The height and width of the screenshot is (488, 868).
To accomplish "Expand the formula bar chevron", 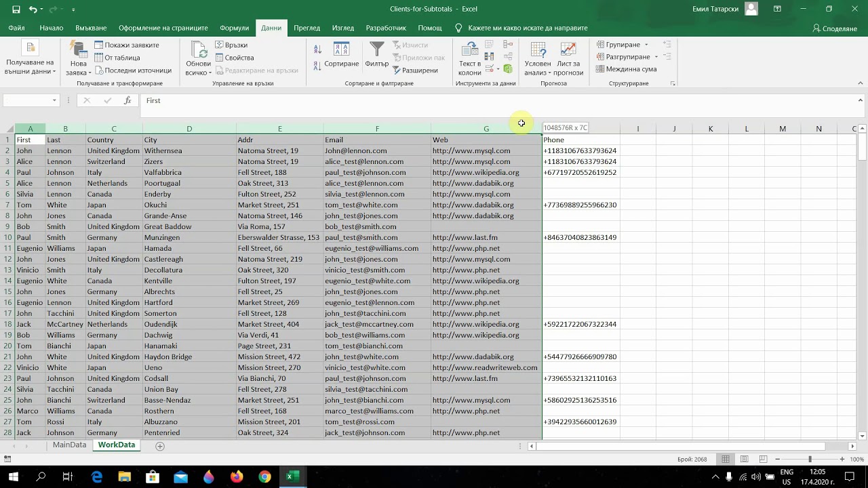I will (x=861, y=100).
